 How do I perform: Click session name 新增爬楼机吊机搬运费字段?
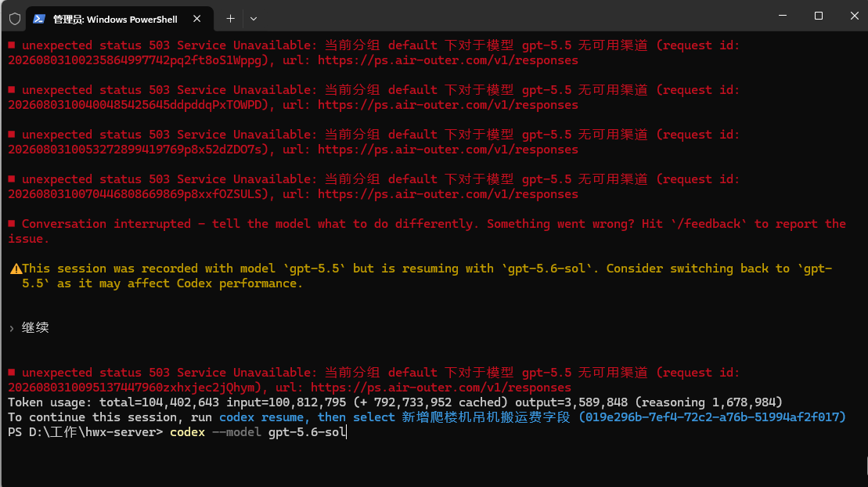point(486,417)
